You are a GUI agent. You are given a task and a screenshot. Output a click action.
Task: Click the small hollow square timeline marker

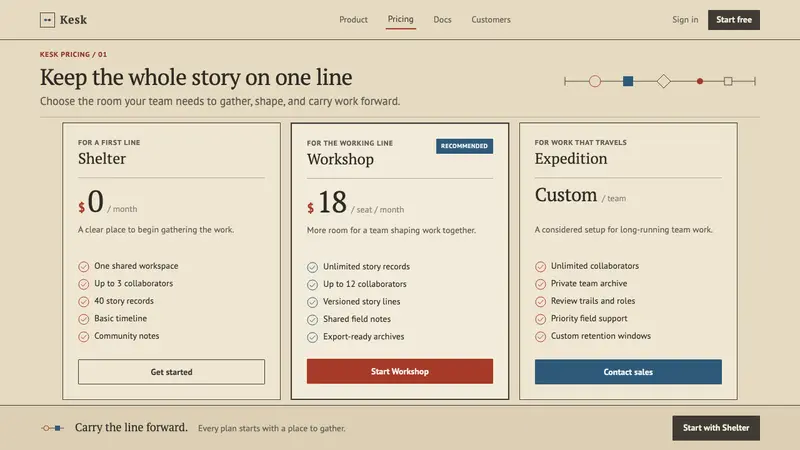(x=728, y=81)
